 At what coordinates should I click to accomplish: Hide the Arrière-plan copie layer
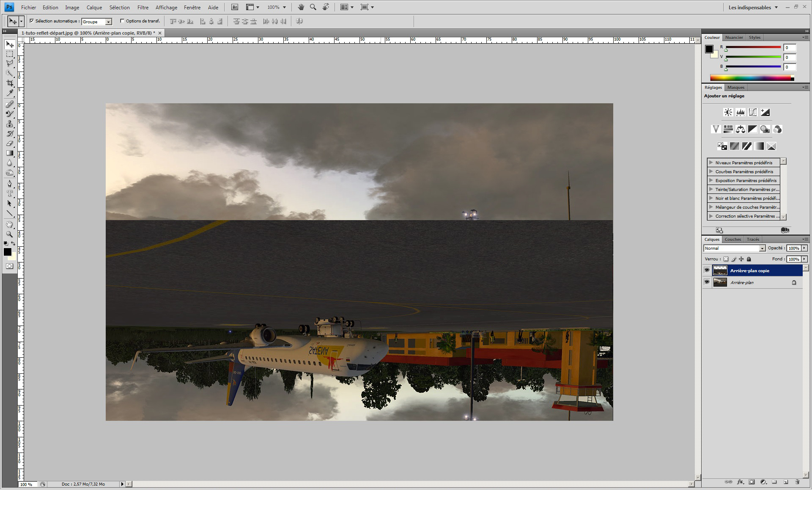(707, 270)
